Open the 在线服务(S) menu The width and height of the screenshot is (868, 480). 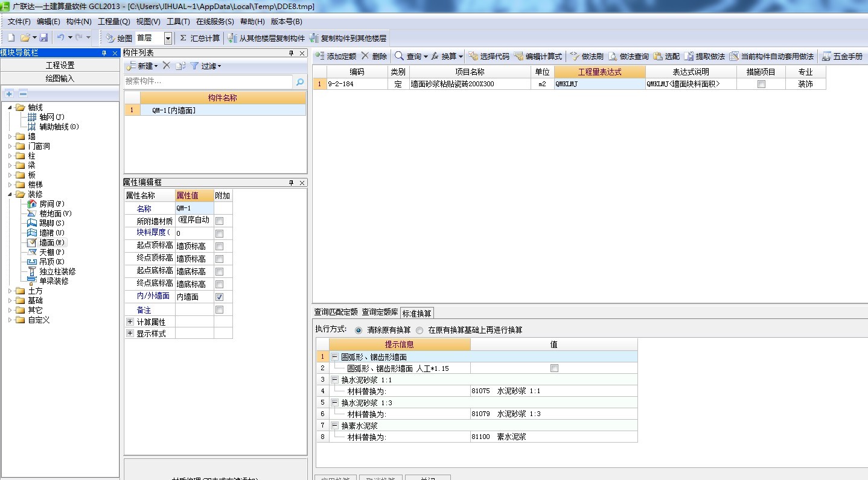(215, 22)
